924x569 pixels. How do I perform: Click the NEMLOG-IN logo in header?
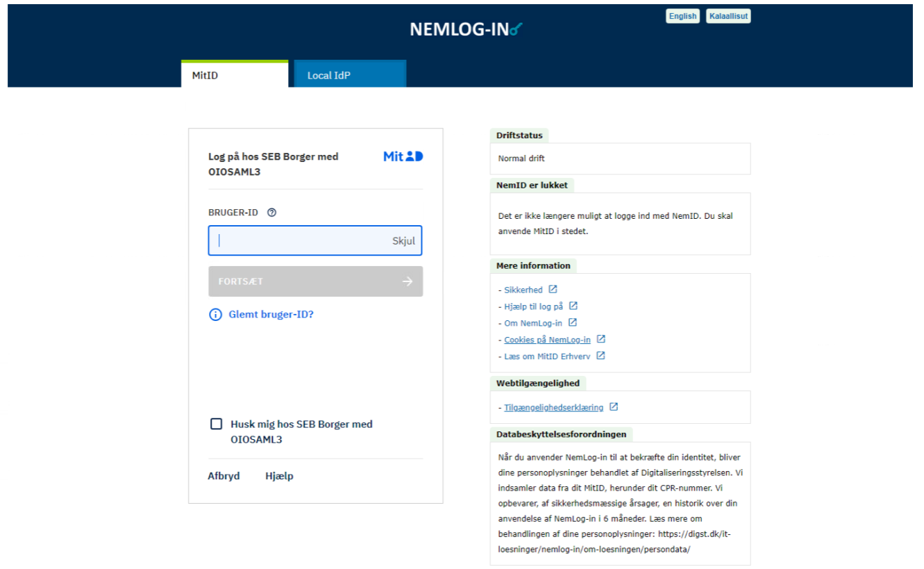[x=465, y=29]
